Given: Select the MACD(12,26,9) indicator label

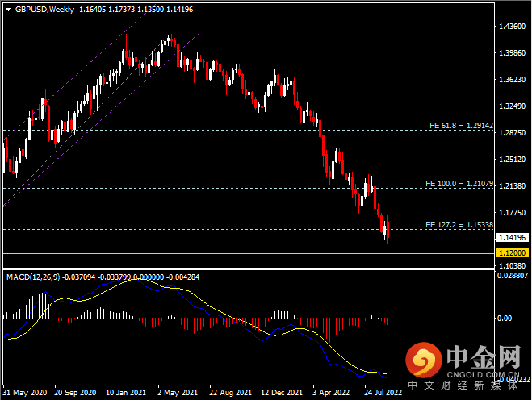Looking at the screenshot, I should (33, 277).
